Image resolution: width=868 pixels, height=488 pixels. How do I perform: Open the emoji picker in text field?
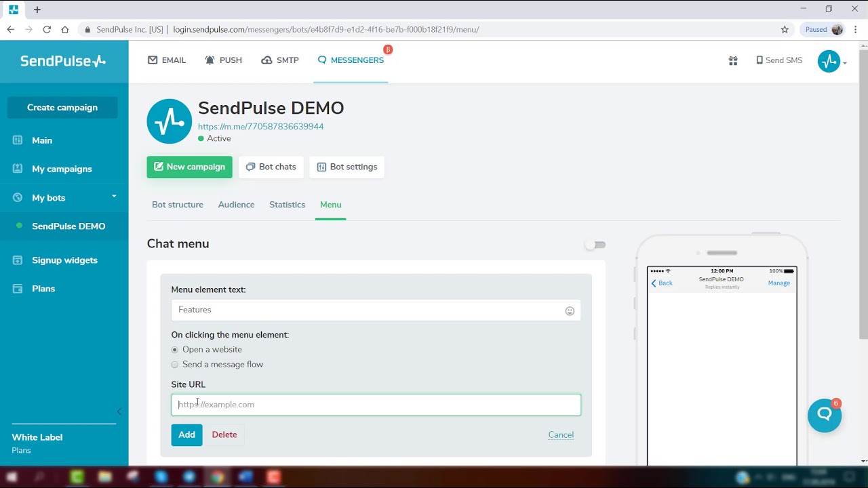570,311
